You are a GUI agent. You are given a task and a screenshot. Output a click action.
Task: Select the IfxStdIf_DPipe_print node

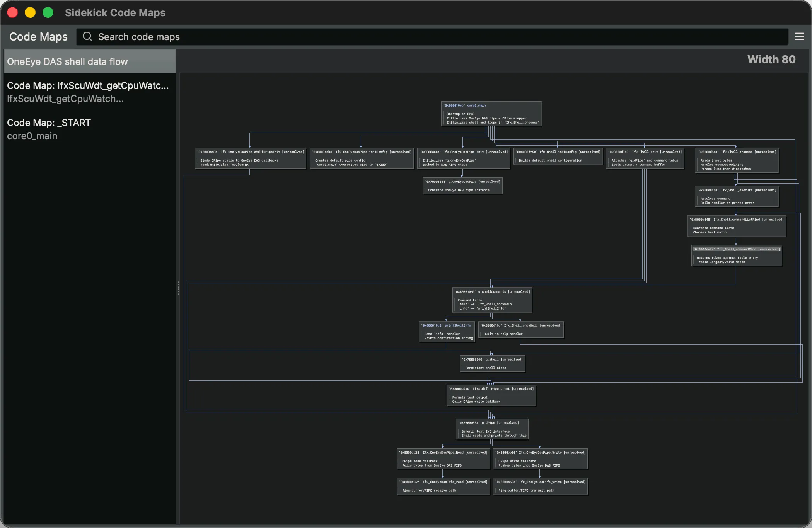click(491, 395)
